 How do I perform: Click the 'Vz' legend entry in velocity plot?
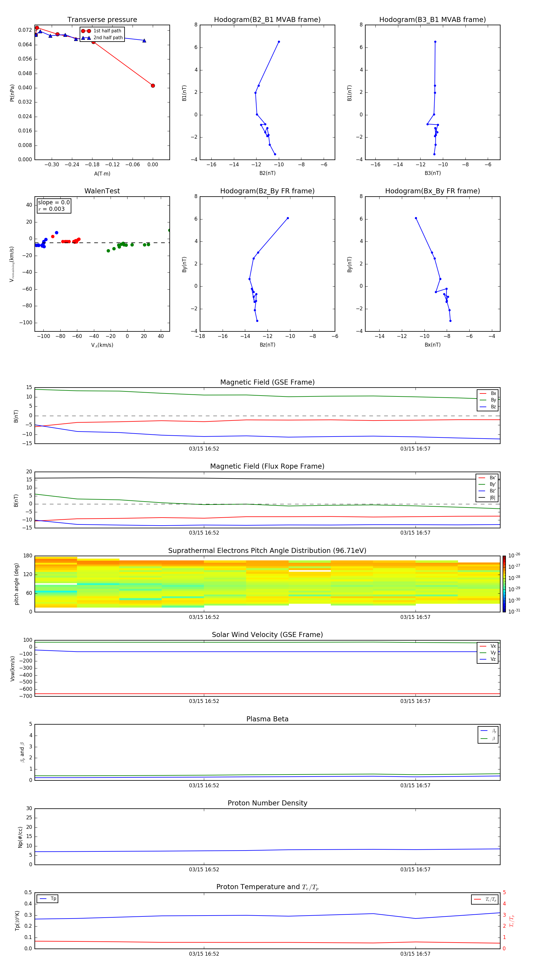(x=488, y=659)
